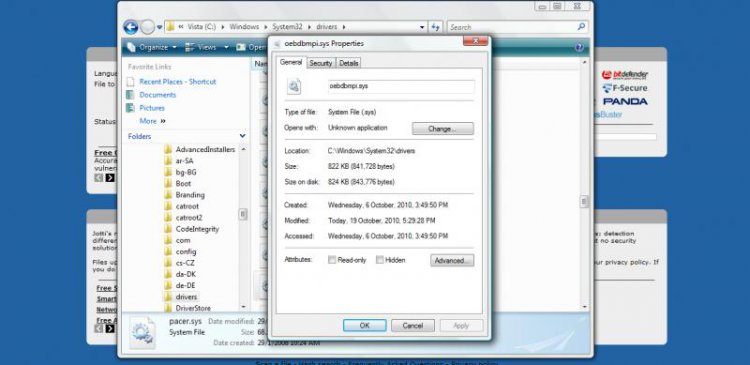Select Vista (C:) in the address path

(x=203, y=27)
